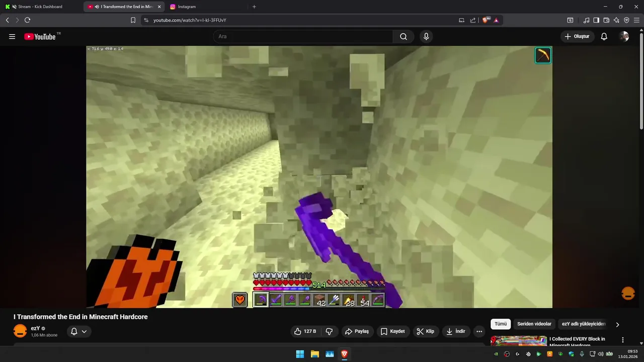The width and height of the screenshot is (644, 362).
Task: Open Brave Leo AI sparkle icon
Action: [616, 20]
